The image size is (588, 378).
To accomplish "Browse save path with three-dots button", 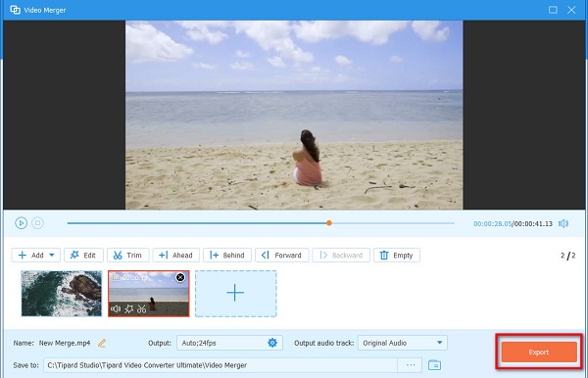I will (411, 365).
